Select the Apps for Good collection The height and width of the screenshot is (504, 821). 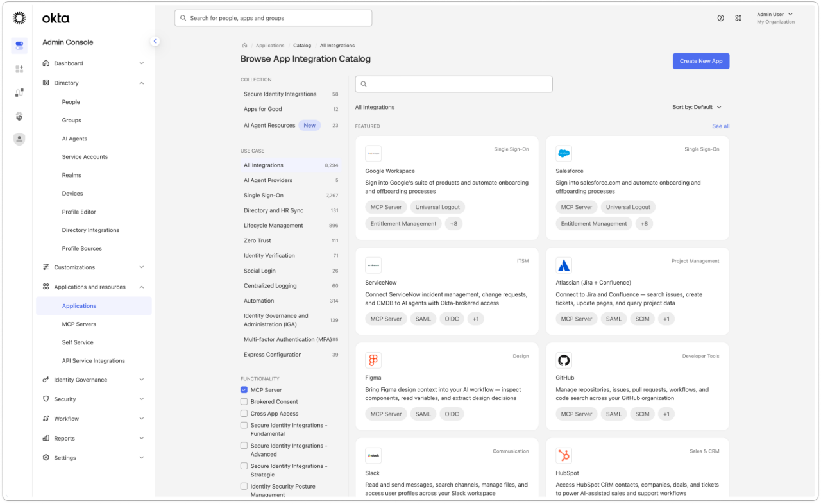(x=291, y=109)
